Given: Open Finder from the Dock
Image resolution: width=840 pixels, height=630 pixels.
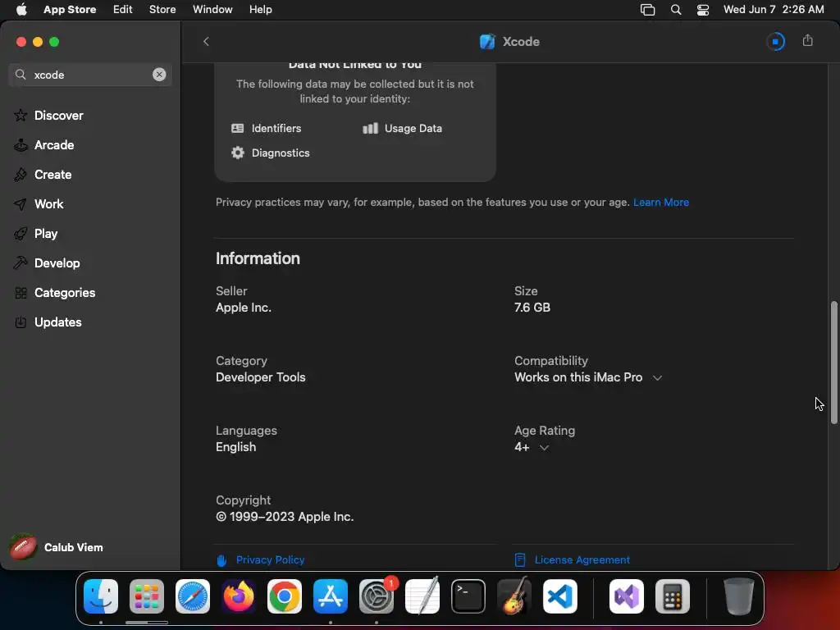Looking at the screenshot, I should coord(101,596).
